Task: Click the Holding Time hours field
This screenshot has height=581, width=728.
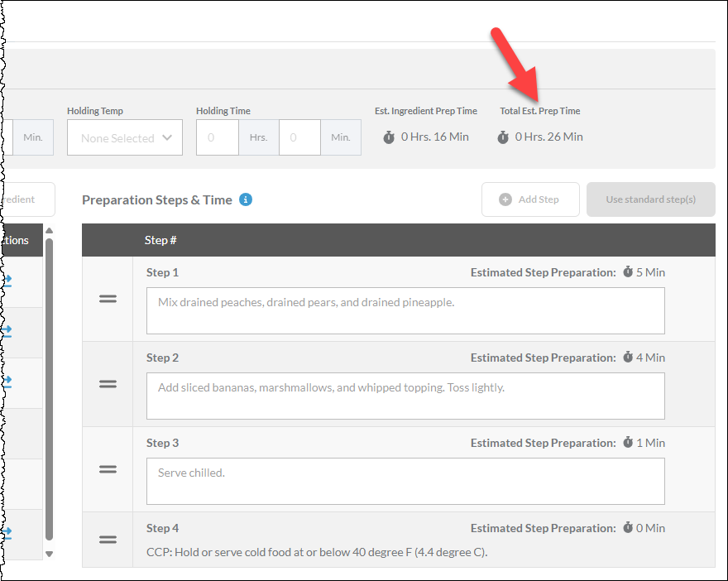Action: click(x=218, y=137)
